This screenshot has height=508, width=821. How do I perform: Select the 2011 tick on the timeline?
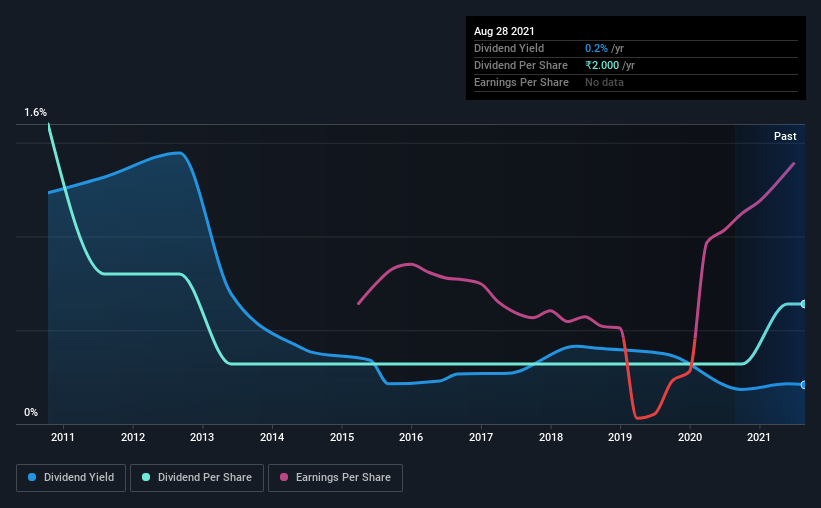tap(63, 437)
